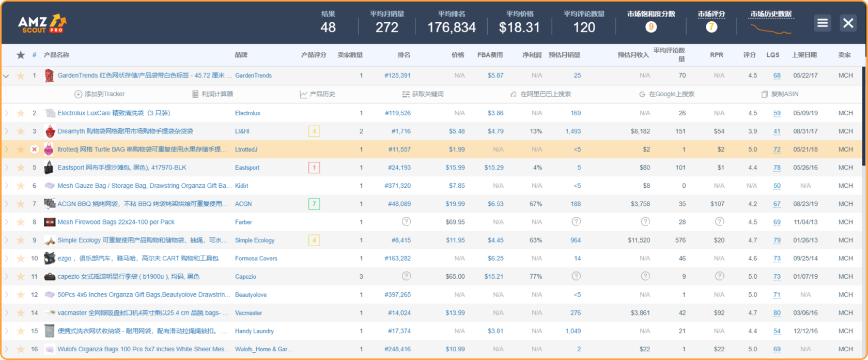Click the AMZ Scout Pro logo
The width and height of the screenshot is (868, 360).
pyautogui.click(x=42, y=24)
